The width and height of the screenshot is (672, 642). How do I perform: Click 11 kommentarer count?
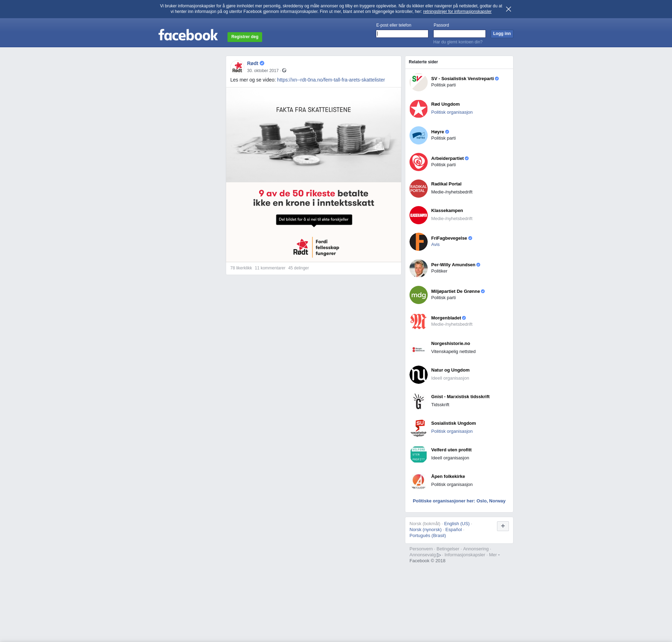tap(270, 268)
